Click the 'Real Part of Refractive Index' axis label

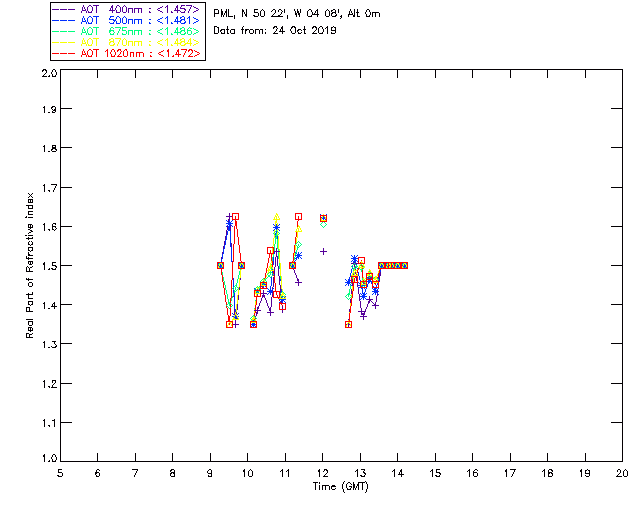click(x=29, y=265)
